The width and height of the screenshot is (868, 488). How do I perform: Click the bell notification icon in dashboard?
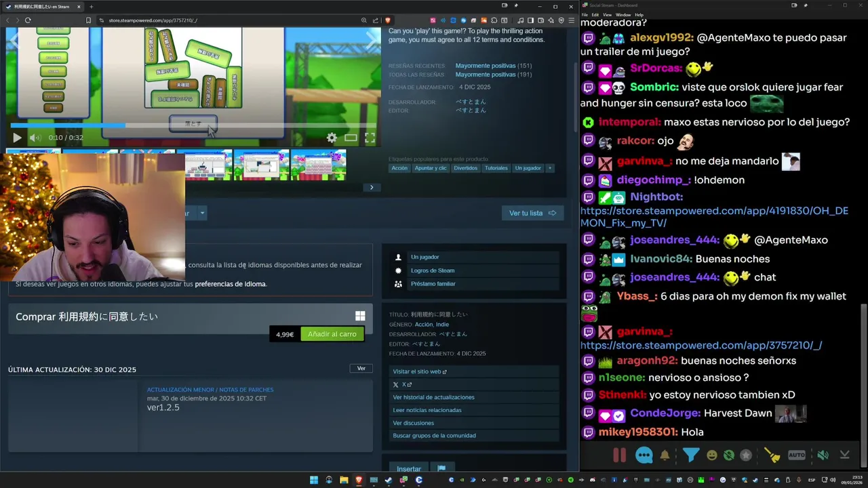pyautogui.click(x=665, y=455)
